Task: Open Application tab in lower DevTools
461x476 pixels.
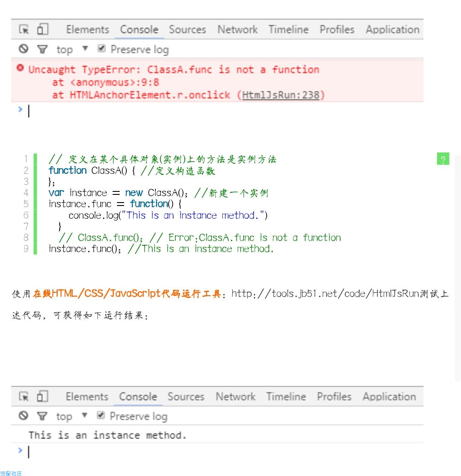Action: click(x=389, y=397)
